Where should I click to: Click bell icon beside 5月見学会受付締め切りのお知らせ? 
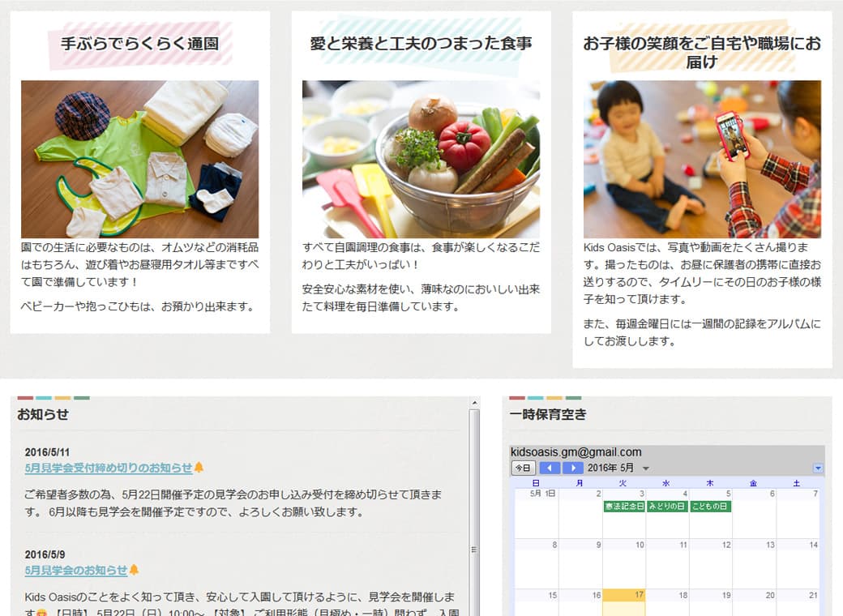point(199,467)
